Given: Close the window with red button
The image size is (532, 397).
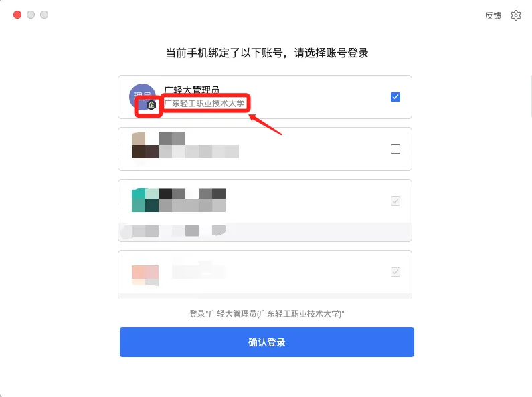Looking at the screenshot, I should coord(17,15).
